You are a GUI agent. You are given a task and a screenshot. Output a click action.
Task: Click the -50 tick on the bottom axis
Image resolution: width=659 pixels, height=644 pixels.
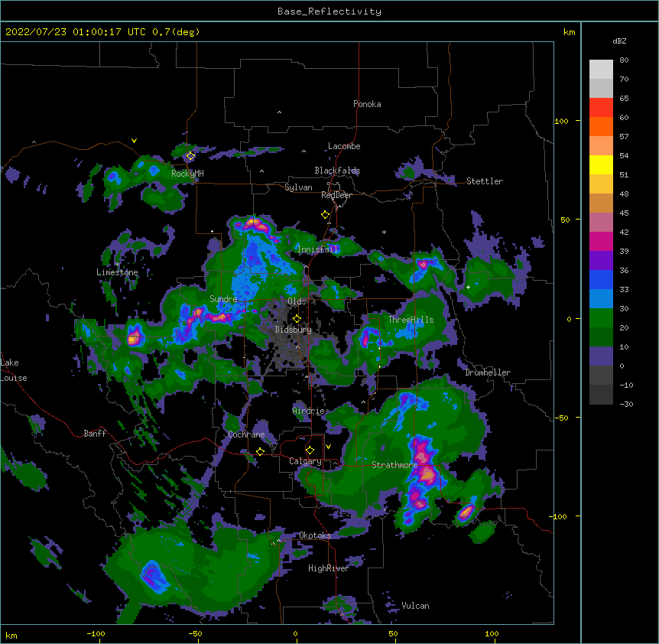[195, 634]
